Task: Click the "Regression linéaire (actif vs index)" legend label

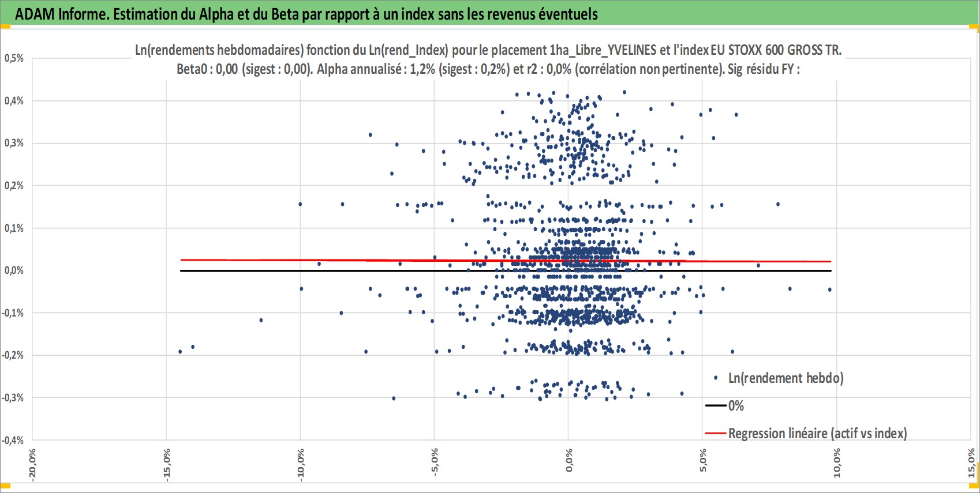Action: [x=817, y=433]
